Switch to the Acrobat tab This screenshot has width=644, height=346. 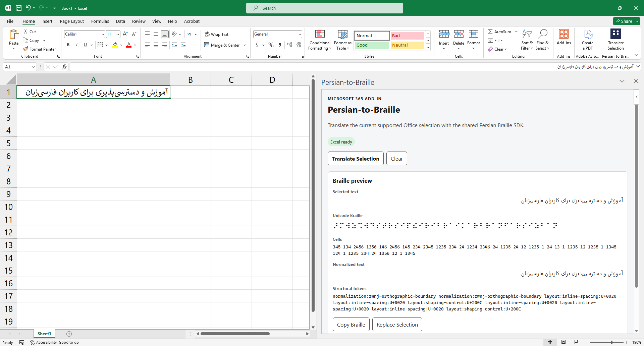(x=192, y=21)
